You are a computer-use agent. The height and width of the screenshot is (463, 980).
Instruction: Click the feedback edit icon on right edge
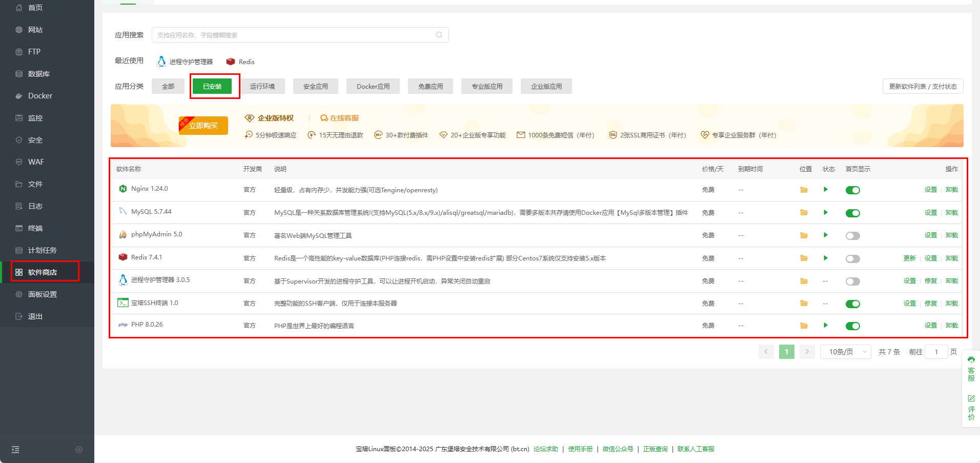coord(971,398)
